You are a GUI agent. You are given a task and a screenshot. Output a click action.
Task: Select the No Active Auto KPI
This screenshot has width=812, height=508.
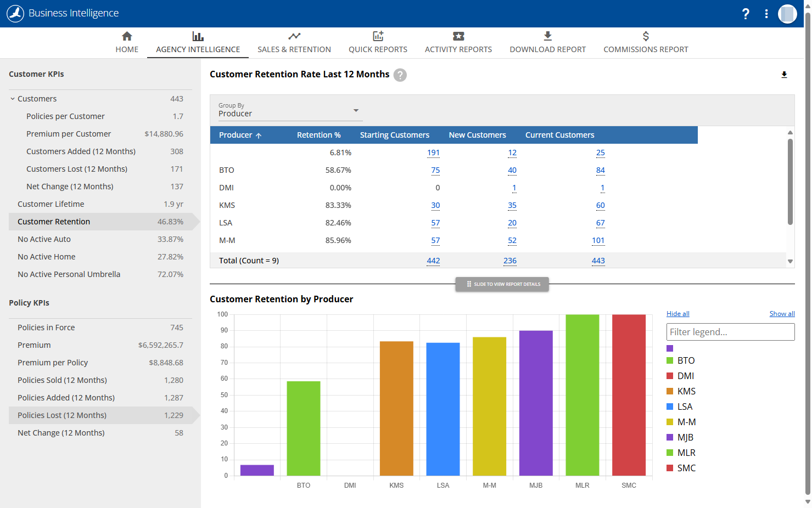pos(100,239)
